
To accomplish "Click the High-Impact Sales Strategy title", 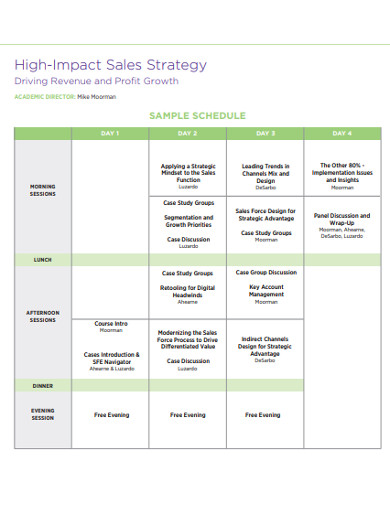I will [x=110, y=65].
